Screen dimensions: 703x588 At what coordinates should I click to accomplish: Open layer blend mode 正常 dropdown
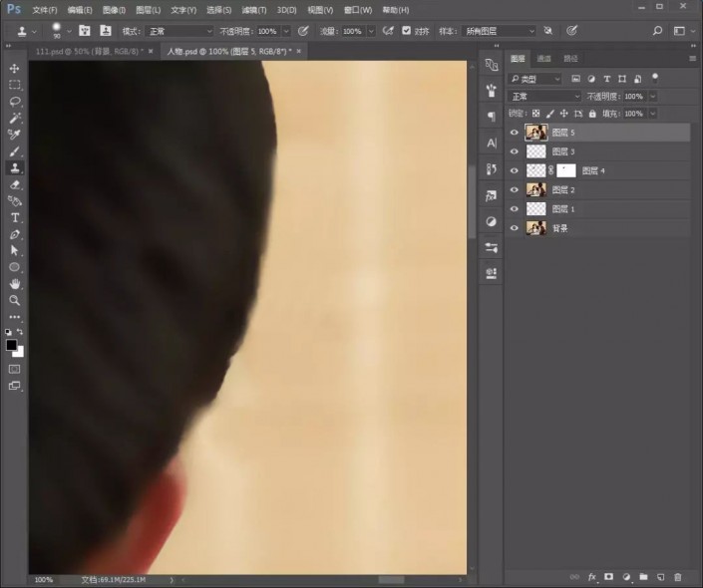click(x=544, y=97)
